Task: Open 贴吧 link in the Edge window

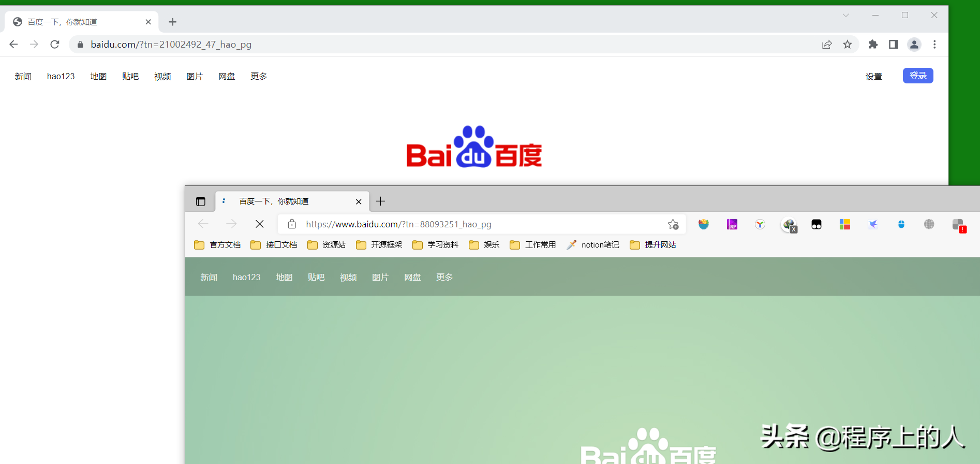Action: pos(316,278)
